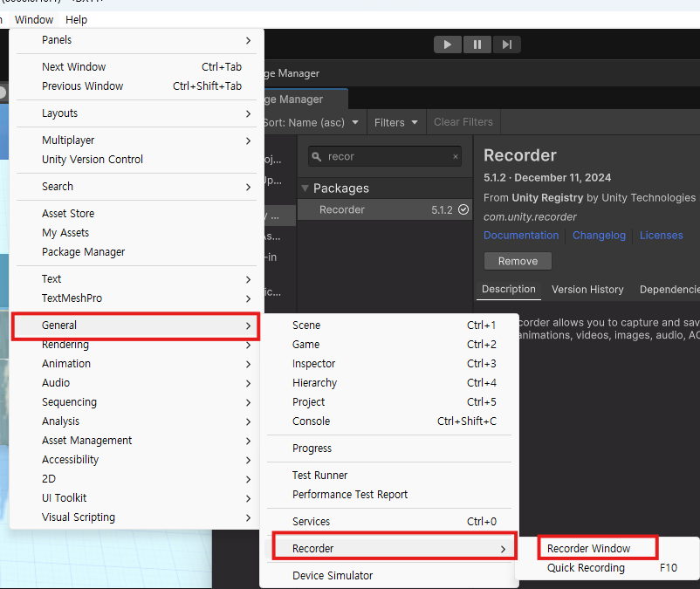
Task: Expand the Multiplayer submenu
Action: pyautogui.click(x=137, y=140)
